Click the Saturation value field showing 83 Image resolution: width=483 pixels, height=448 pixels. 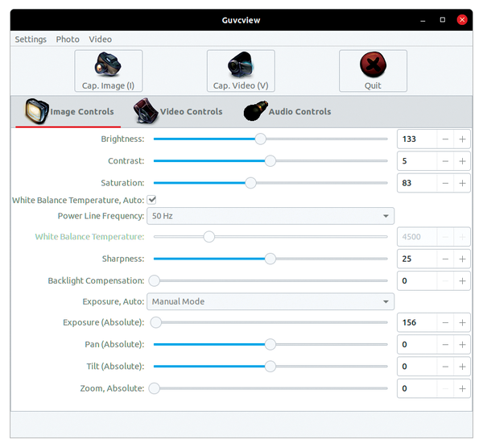coord(417,183)
